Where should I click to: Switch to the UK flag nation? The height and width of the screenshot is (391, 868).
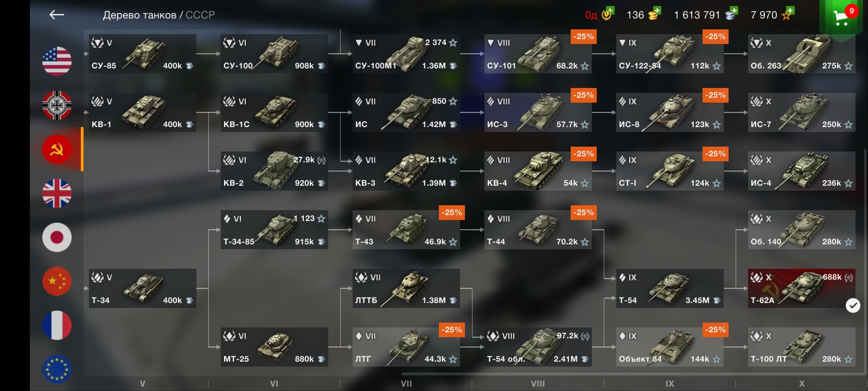[x=57, y=193]
